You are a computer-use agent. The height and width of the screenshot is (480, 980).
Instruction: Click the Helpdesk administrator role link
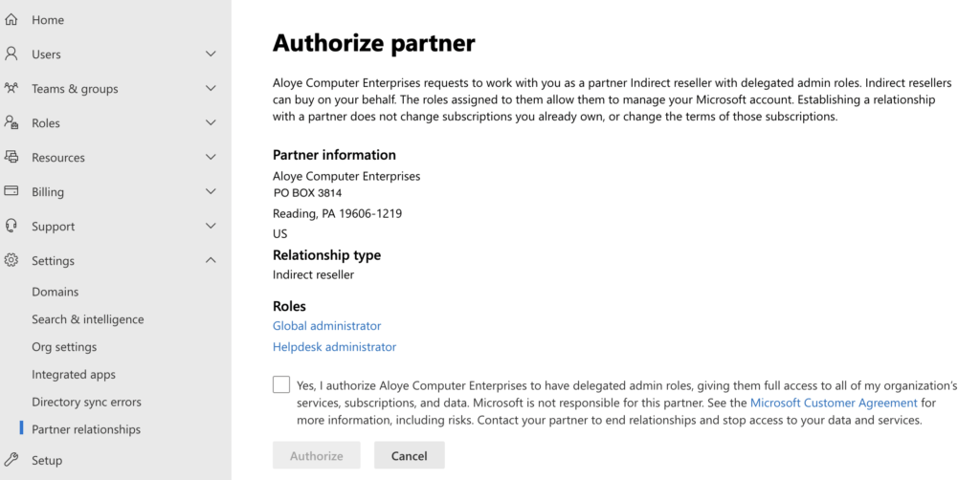334,347
